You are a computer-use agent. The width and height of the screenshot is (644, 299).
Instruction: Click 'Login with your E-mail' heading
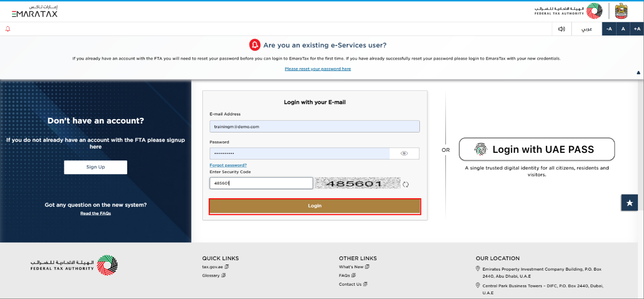pos(315,102)
